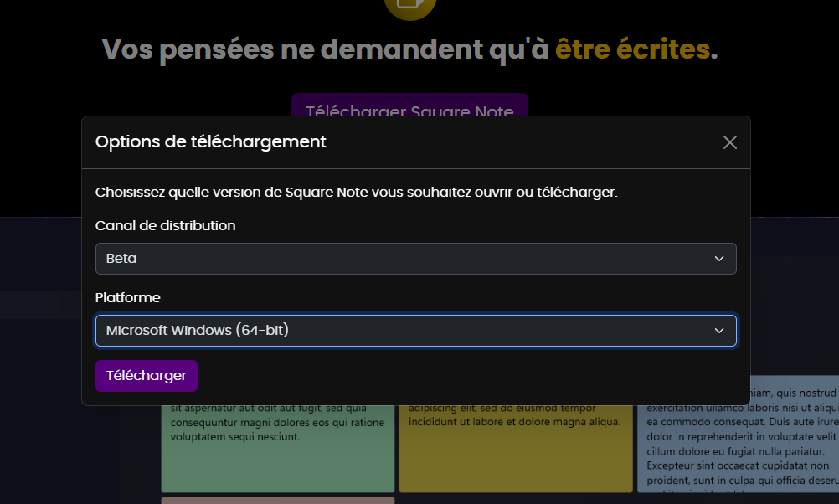Click the pink note at the bottom
This screenshot has height=504, width=839.
tap(277, 500)
